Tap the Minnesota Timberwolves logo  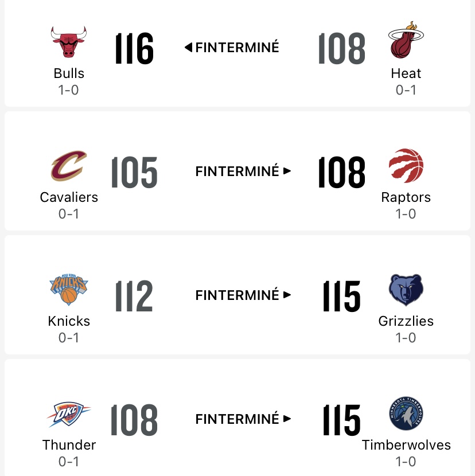[x=406, y=413]
